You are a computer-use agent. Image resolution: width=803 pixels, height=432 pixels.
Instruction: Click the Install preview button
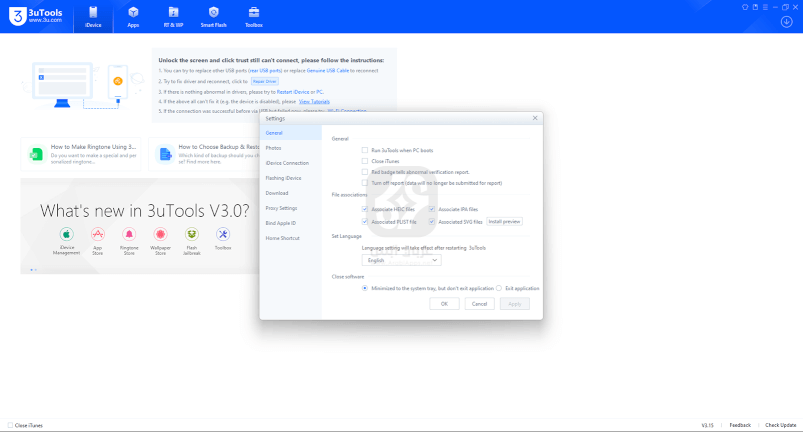coord(504,222)
